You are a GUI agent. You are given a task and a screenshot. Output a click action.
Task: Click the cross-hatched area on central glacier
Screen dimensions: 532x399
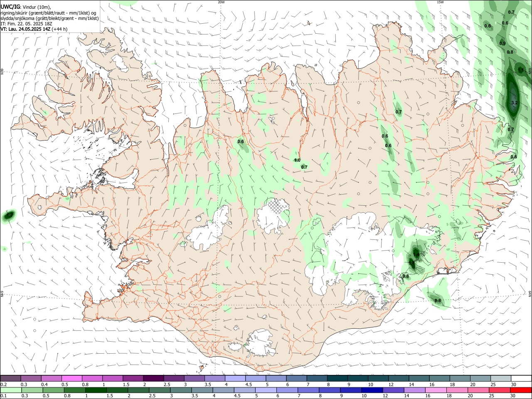point(278,205)
